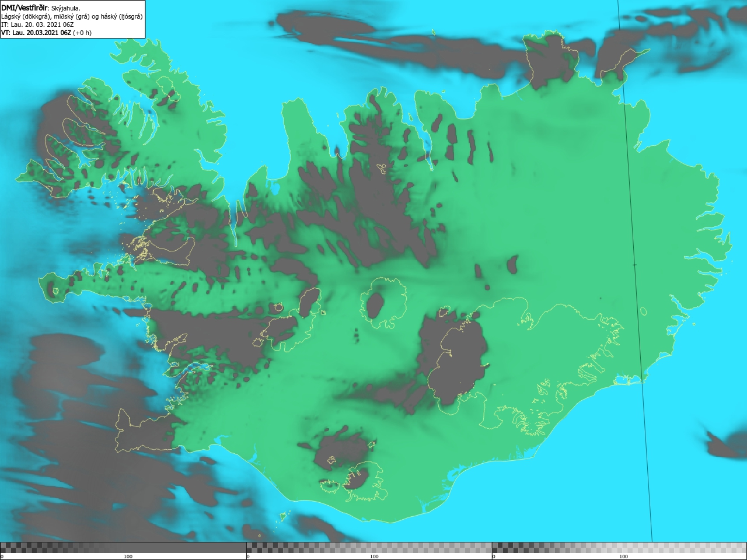Click the 'DMI/Vestfirðir: Skýjahula.' title line

tap(41, 8)
